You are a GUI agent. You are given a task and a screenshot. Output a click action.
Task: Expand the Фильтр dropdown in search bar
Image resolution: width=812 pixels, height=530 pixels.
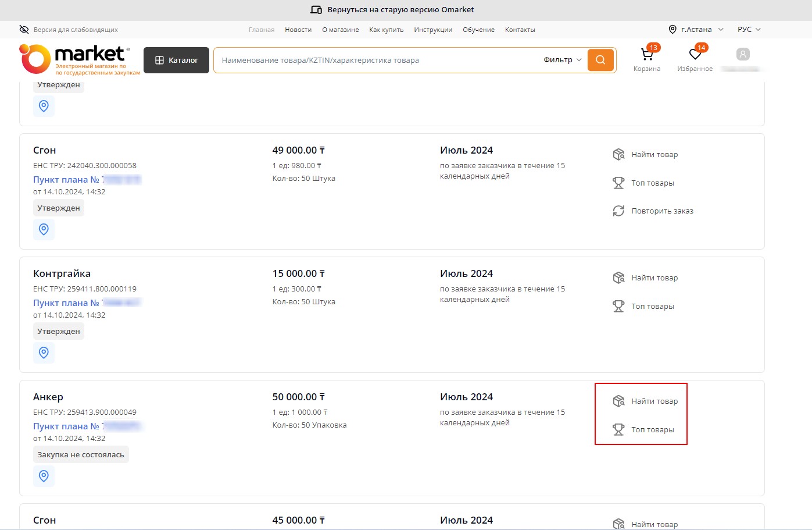[562, 60]
